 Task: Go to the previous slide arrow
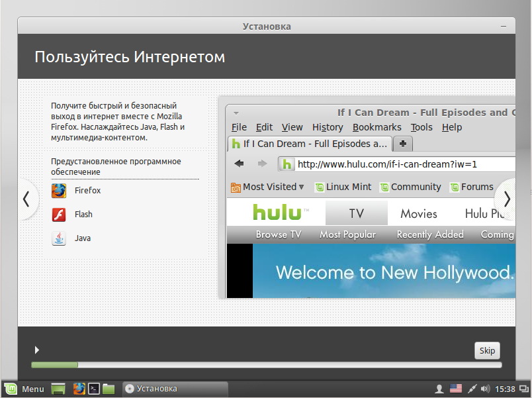26,199
